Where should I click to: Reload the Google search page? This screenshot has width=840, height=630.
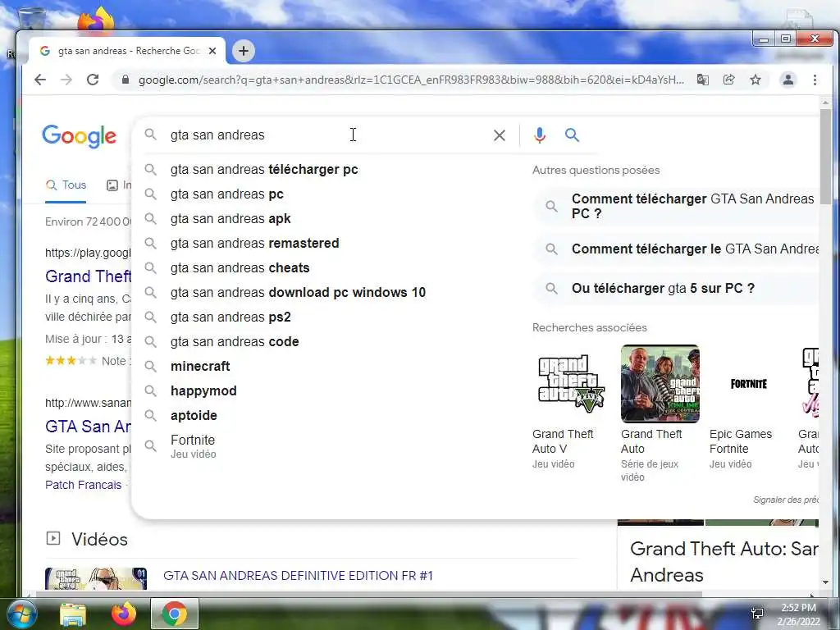[93, 80]
